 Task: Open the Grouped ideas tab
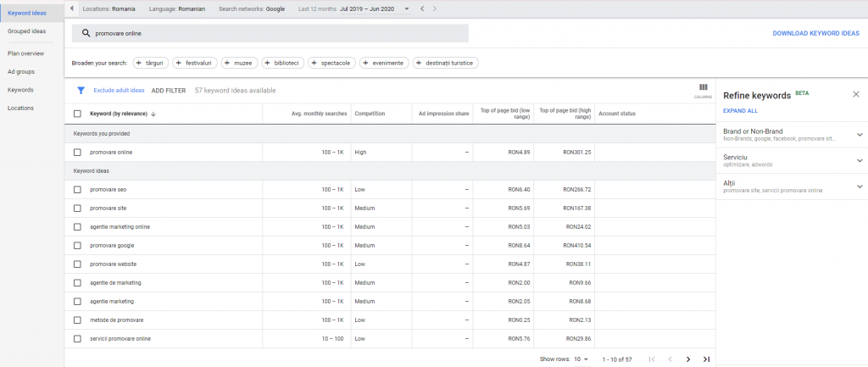[x=26, y=31]
